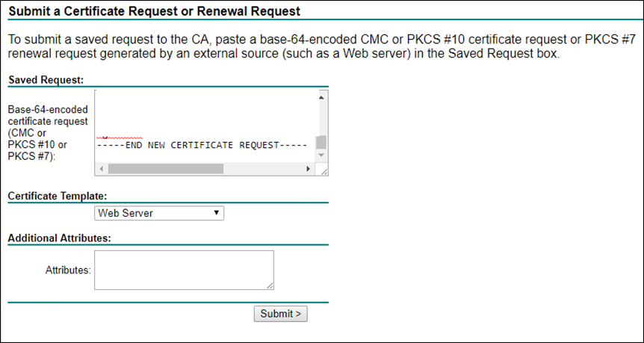This screenshot has width=644, height=343.
Task: Click the vertical scrollbar track above the thumb
Action: tap(321, 119)
